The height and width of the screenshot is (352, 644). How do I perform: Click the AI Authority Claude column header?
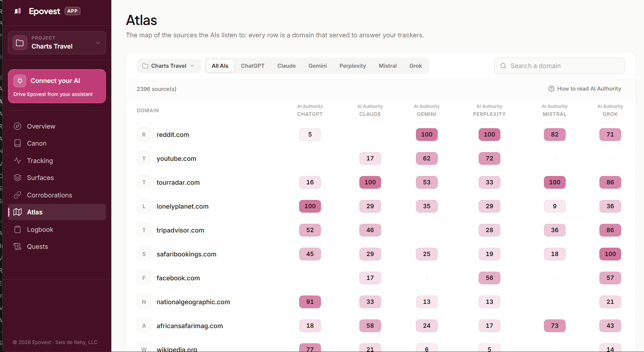[x=370, y=110]
